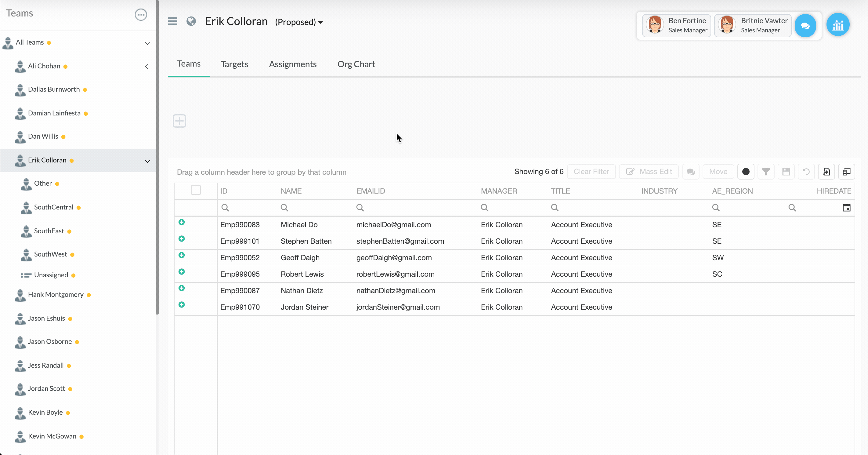Open the blue chat bubble button
Image resolution: width=868 pixels, height=455 pixels.
coord(805,25)
